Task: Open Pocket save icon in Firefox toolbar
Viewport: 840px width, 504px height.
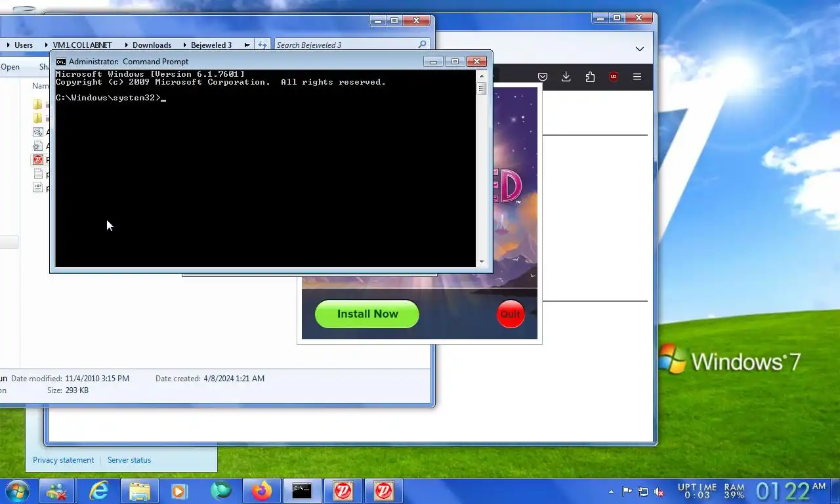Action: tap(543, 77)
